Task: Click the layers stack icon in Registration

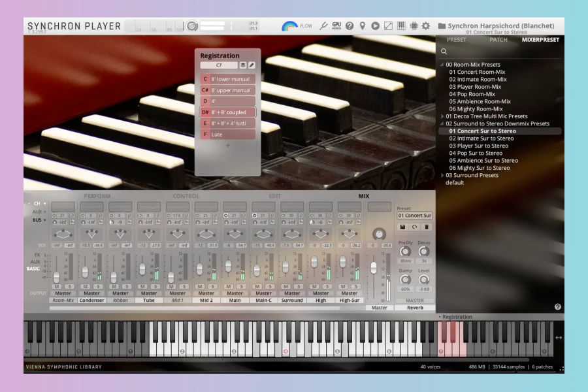Action: click(x=243, y=65)
